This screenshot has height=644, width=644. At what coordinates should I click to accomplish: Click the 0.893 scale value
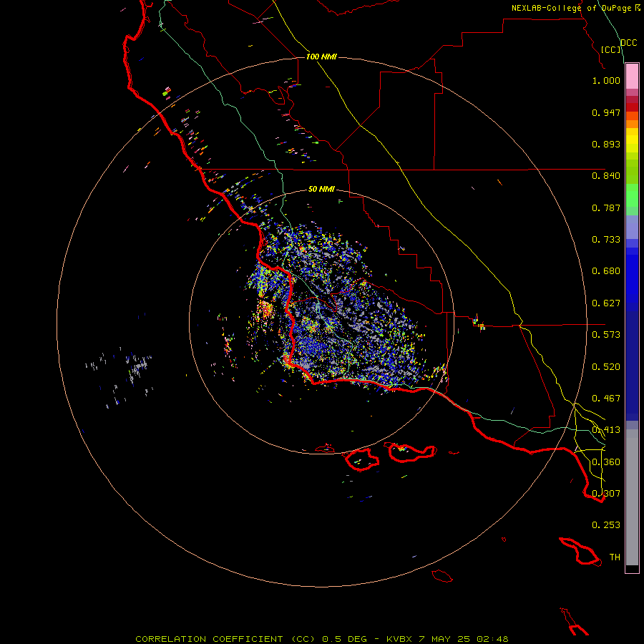click(x=606, y=144)
